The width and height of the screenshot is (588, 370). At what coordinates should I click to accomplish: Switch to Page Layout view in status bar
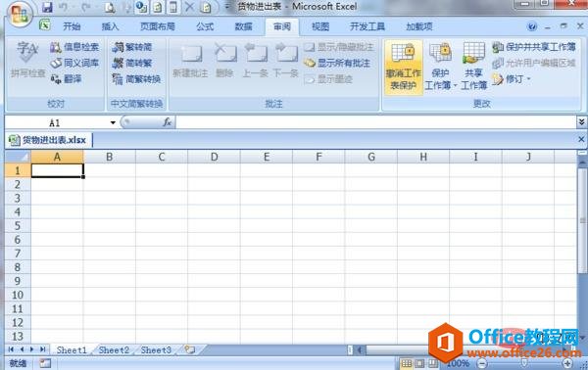(419, 363)
